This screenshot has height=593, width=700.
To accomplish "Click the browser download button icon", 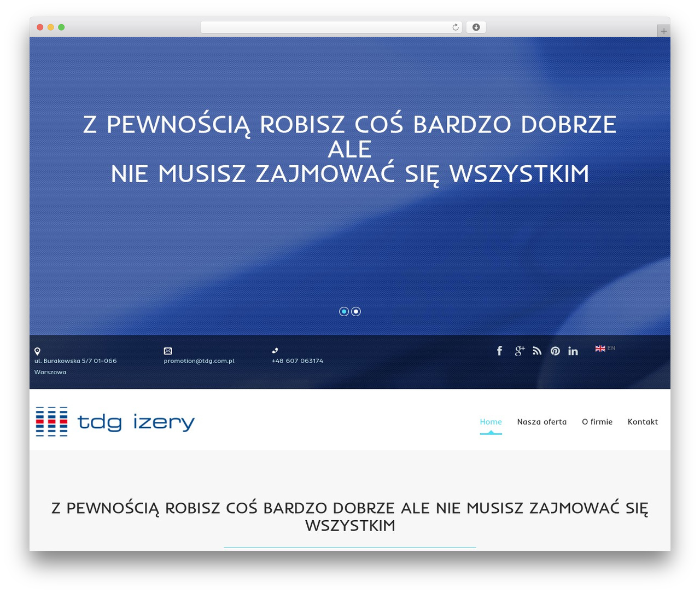I will [476, 27].
